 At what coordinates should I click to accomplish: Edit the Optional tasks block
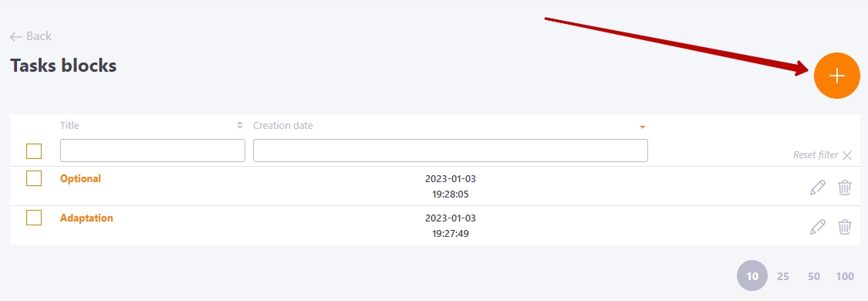point(818,188)
